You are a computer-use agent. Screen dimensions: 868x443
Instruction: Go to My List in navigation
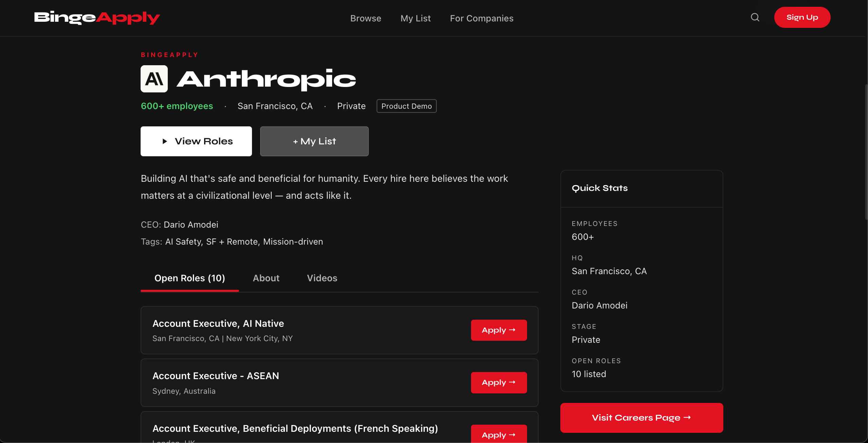click(x=416, y=18)
